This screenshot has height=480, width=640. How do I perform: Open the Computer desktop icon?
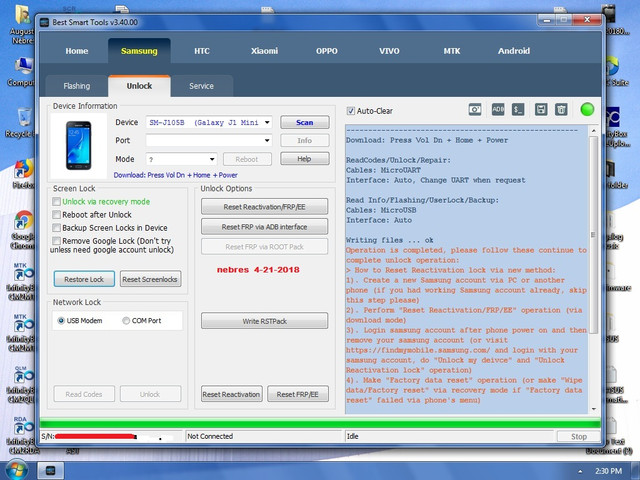[x=23, y=72]
